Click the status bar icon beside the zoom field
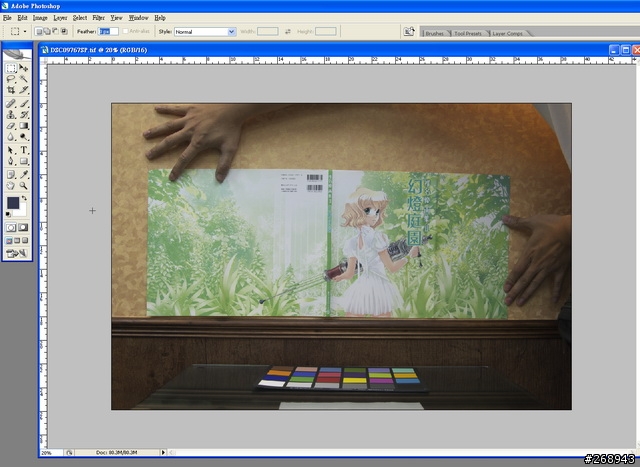Viewport: 640px width, 467px height. click(x=69, y=452)
